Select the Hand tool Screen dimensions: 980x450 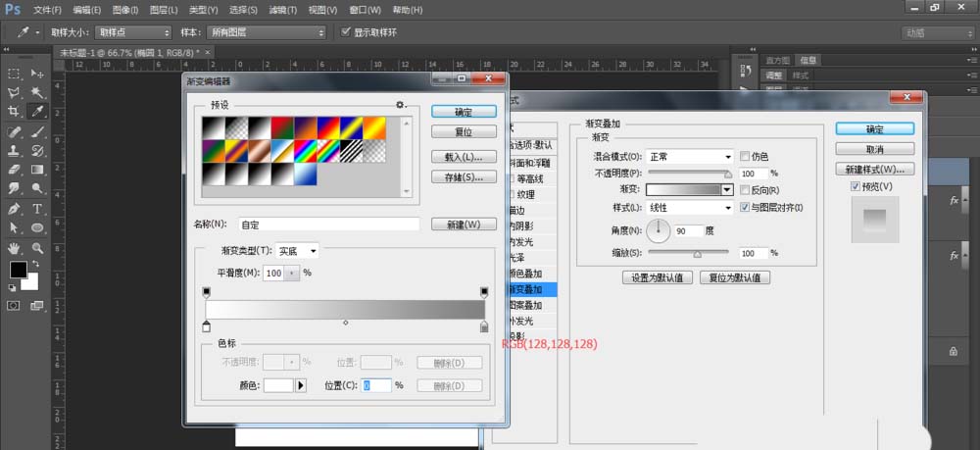coord(13,248)
